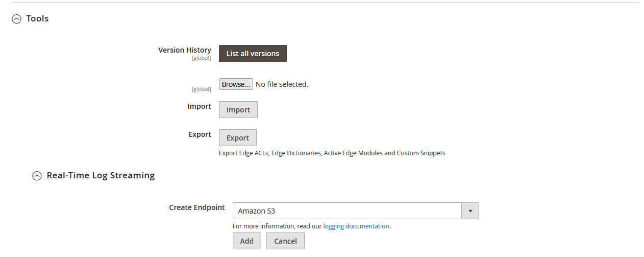Click the Create Endpoint label
644x257 pixels.
pos(197,207)
